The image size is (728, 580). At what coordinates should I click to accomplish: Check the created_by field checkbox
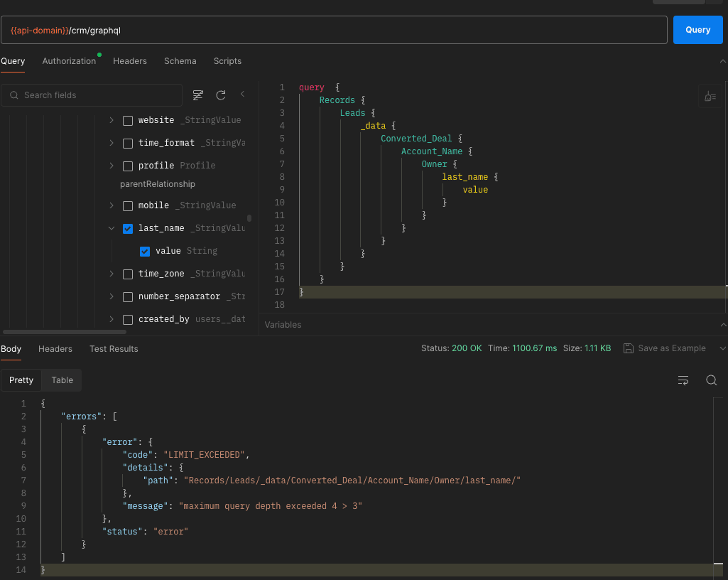pos(128,320)
